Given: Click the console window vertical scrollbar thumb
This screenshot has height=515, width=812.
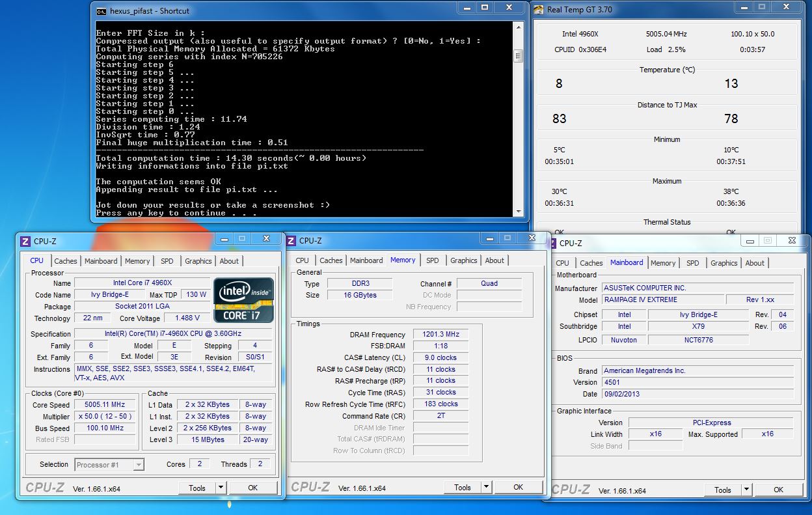Looking at the screenshot, I should pyautogui.click(x=518, y=55).
